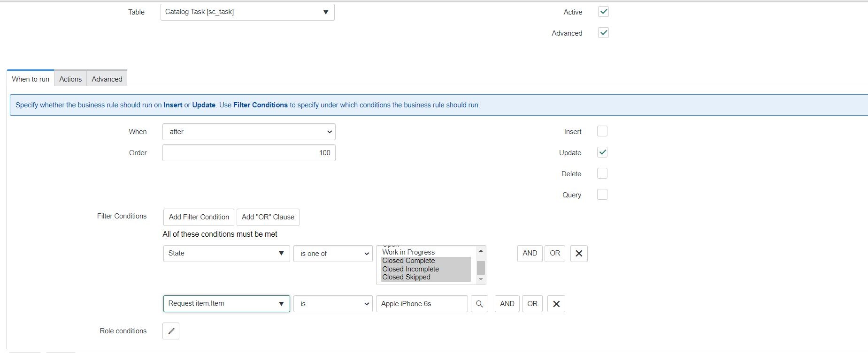The height and width of the screenshot is (353, 868).
Task: Delete the Request item.Item condition row
Action: [556, 304]
